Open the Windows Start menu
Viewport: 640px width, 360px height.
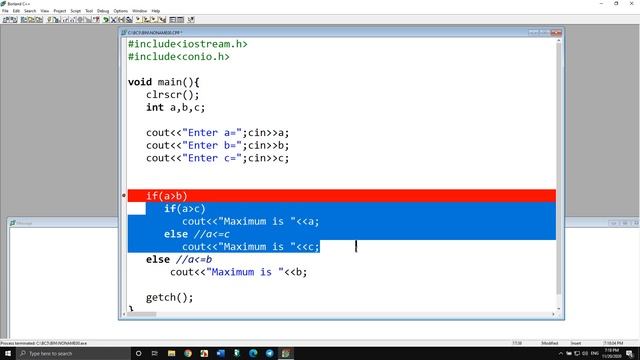coord(8,353)
